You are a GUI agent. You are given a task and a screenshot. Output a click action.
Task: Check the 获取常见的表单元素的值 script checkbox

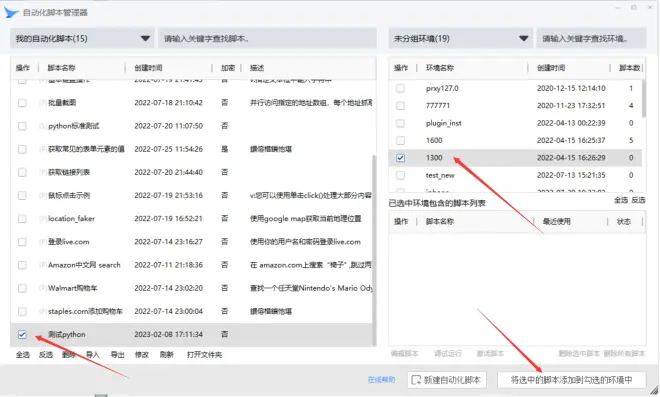22,149
